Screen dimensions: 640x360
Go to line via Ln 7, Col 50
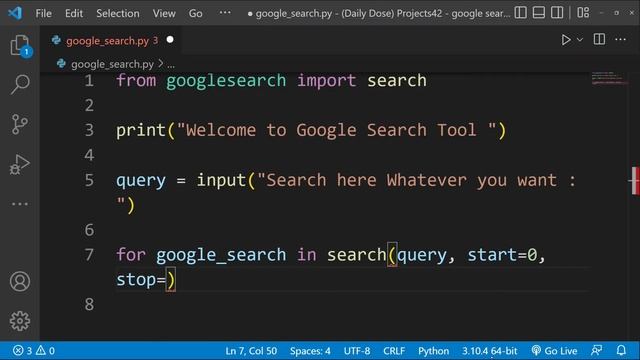tap(251, 351)
